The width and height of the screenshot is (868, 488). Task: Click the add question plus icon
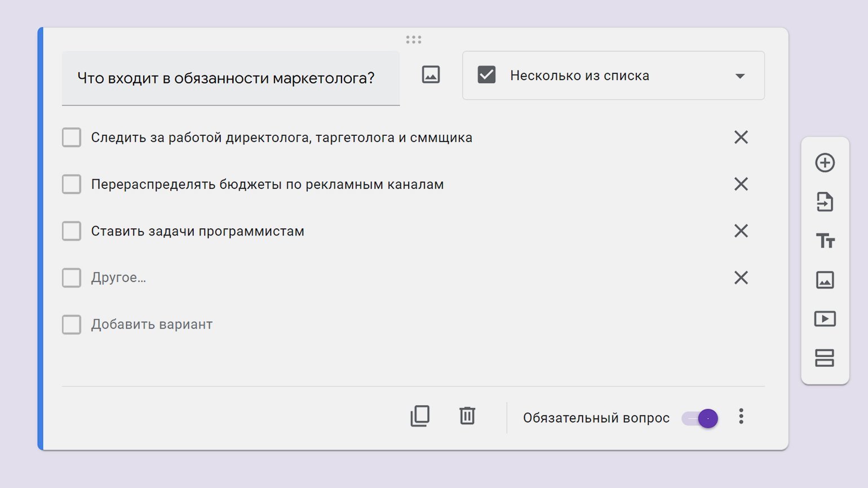coord(825,163)
